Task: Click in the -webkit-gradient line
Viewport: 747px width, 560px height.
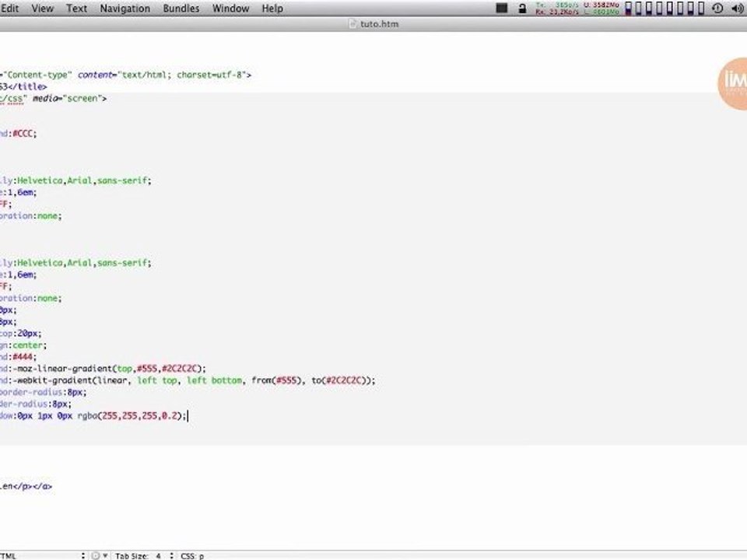Action: pos(188,380)
